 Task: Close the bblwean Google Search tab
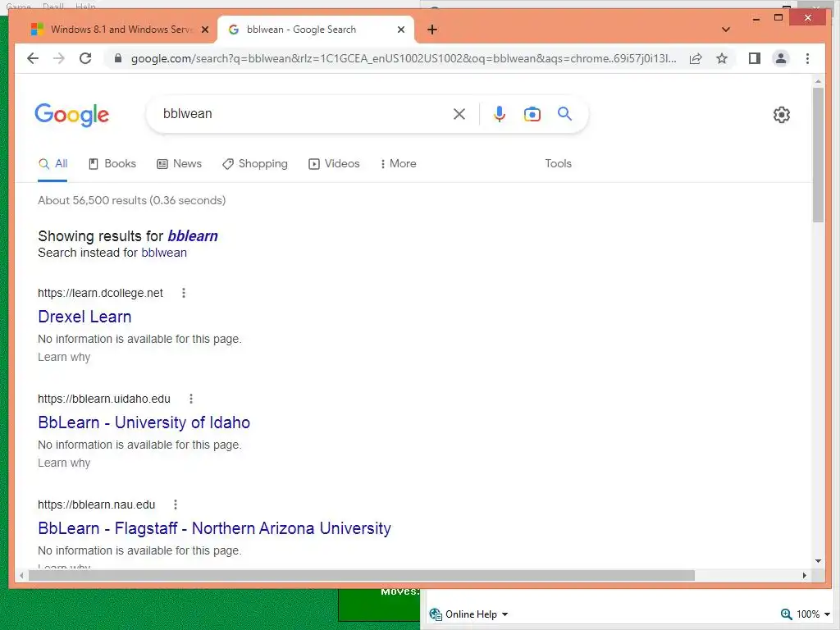coord(400,30)
